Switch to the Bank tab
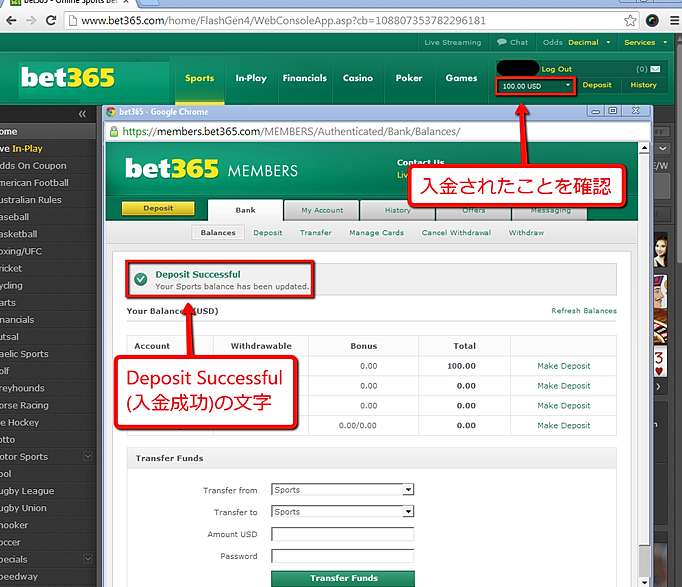Viewport: 682px width, 587px height. [245, 210]
